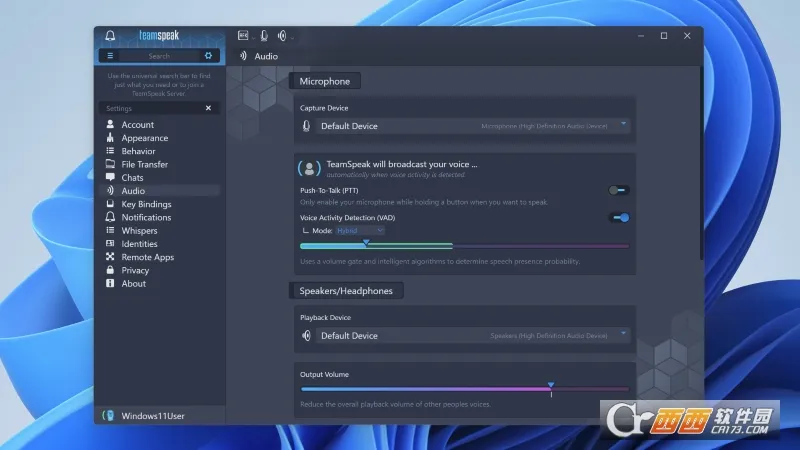
Task: Click the Key Bindings icon
Action: click(110, 204)
